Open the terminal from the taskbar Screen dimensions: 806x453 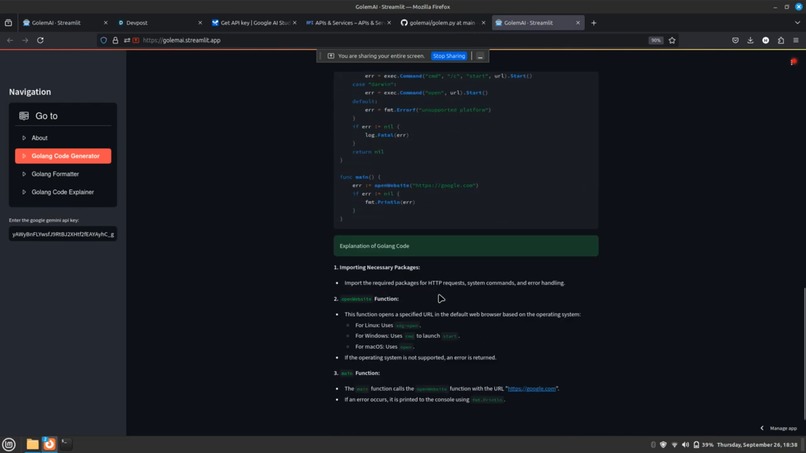click(x=66, y=443)
